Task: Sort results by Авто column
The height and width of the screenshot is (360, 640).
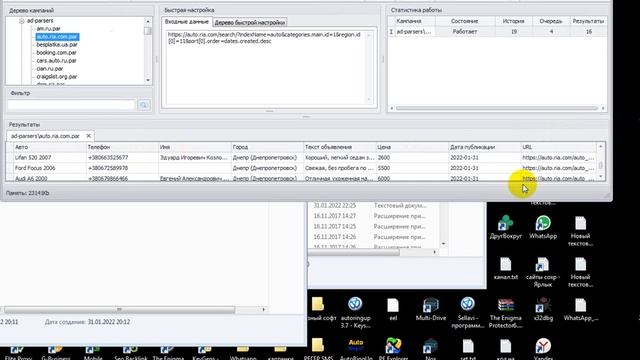Action: click(50, 147)
